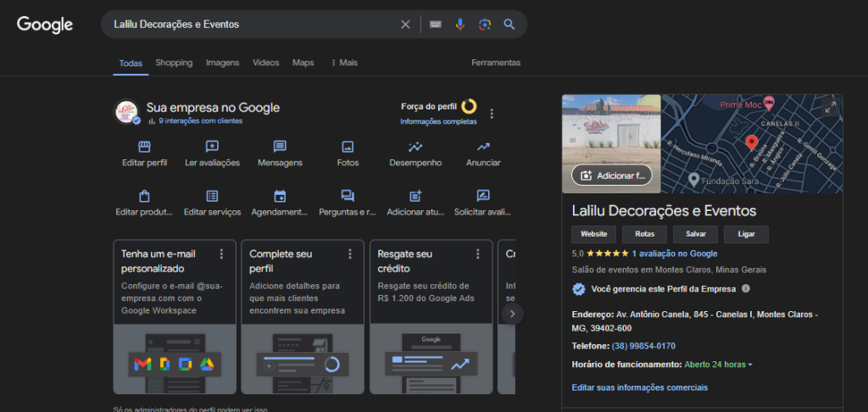Open options menu on Resgate seu crédito card
Image resolution: width=868 pixels, height=412 pixels.
[478, 253]
